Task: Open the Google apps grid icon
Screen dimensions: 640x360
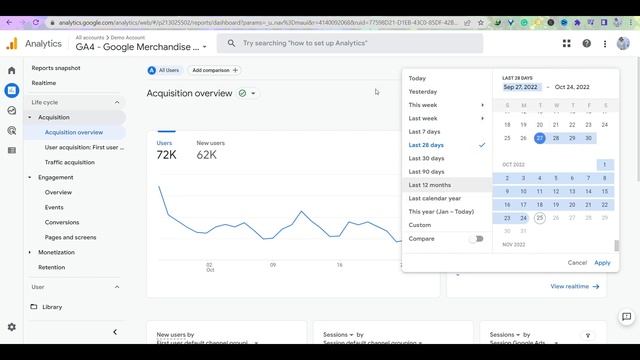Action: 567,43
